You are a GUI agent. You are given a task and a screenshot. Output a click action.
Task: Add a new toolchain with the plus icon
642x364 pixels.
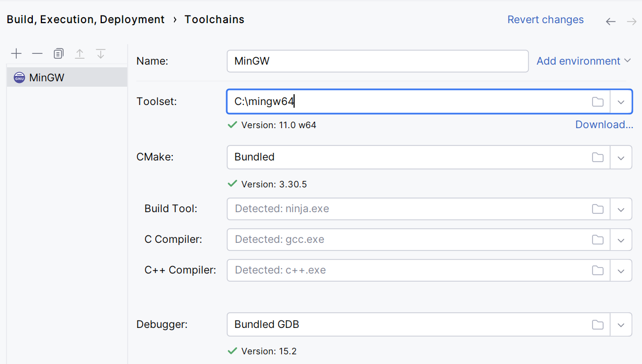point(16,53)
